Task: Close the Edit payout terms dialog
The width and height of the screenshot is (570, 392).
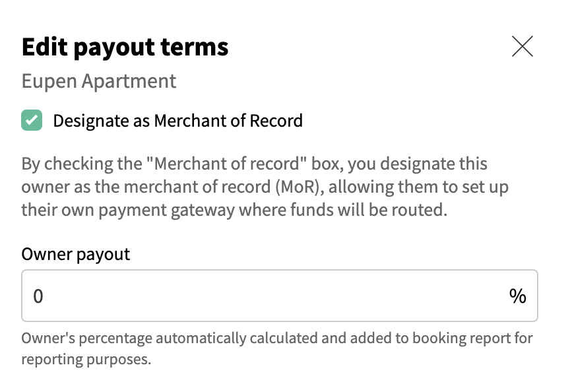Action: tap(522, 46)
